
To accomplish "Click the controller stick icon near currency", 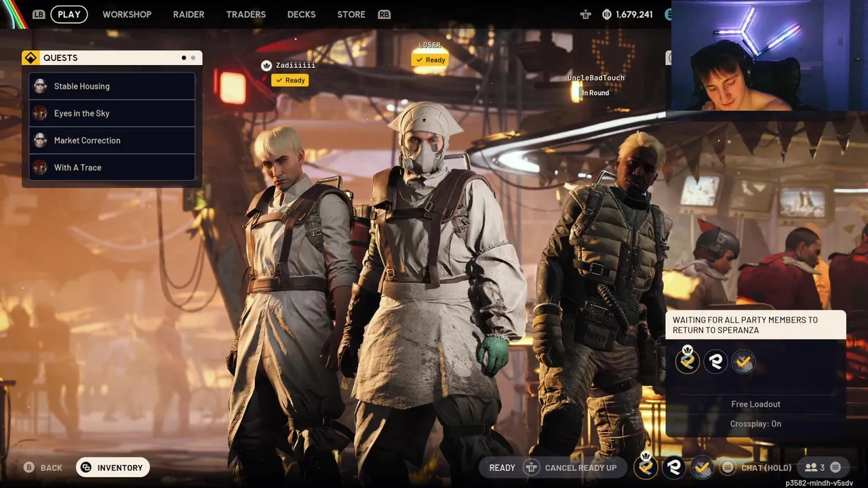I will pos(586,14).
